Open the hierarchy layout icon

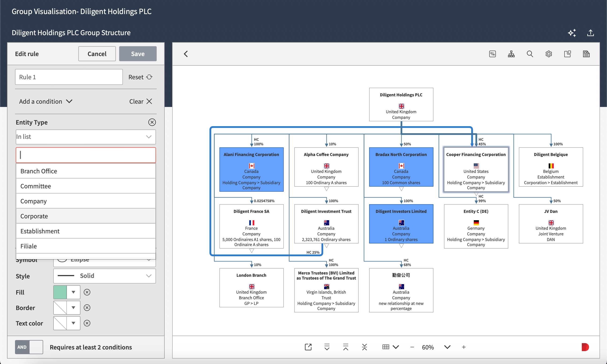point(511,54)
